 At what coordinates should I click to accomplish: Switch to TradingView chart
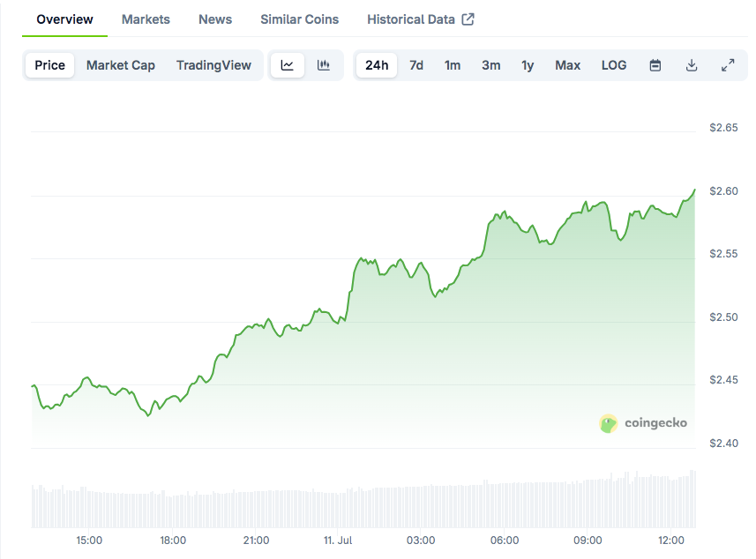pos(213,65)
